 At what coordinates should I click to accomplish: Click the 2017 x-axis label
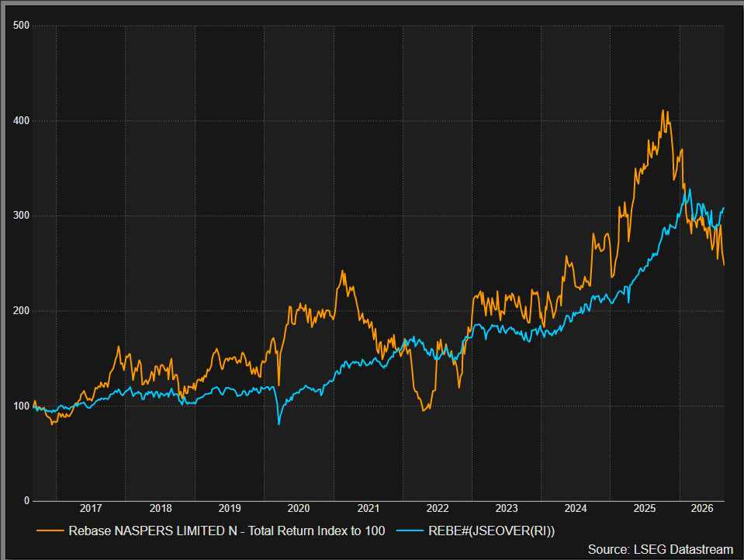click(x=91, y=508)
